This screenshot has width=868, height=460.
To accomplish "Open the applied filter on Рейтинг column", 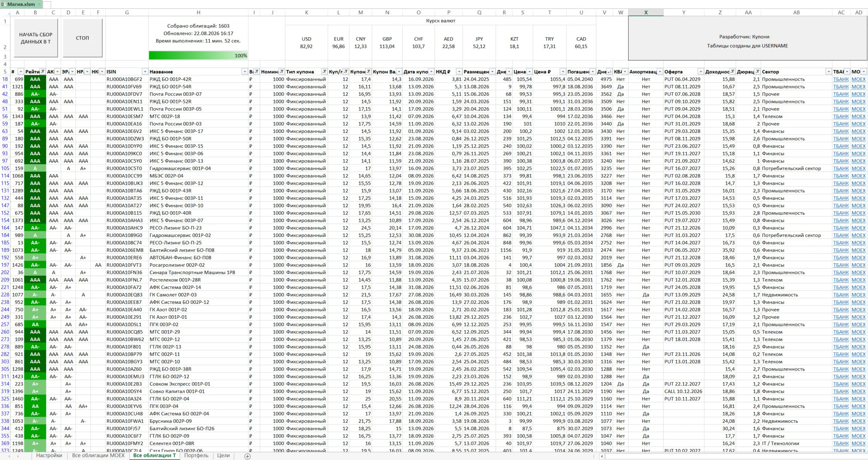I will point(43,72).
